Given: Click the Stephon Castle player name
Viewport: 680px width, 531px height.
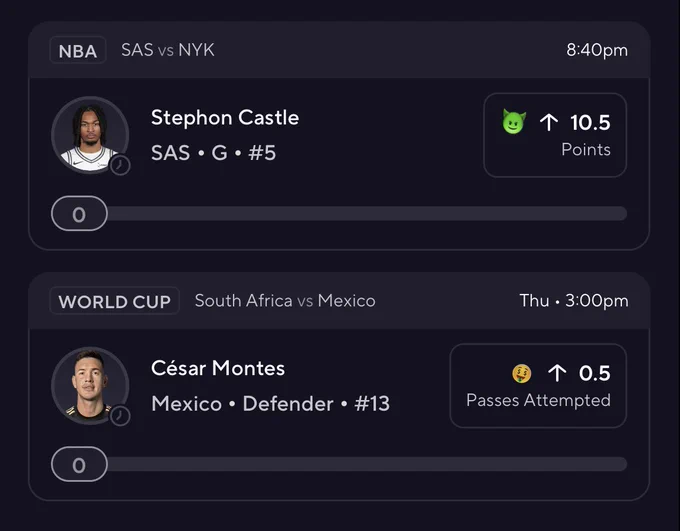Looking at the screenshot, I should tap(225, 118).
